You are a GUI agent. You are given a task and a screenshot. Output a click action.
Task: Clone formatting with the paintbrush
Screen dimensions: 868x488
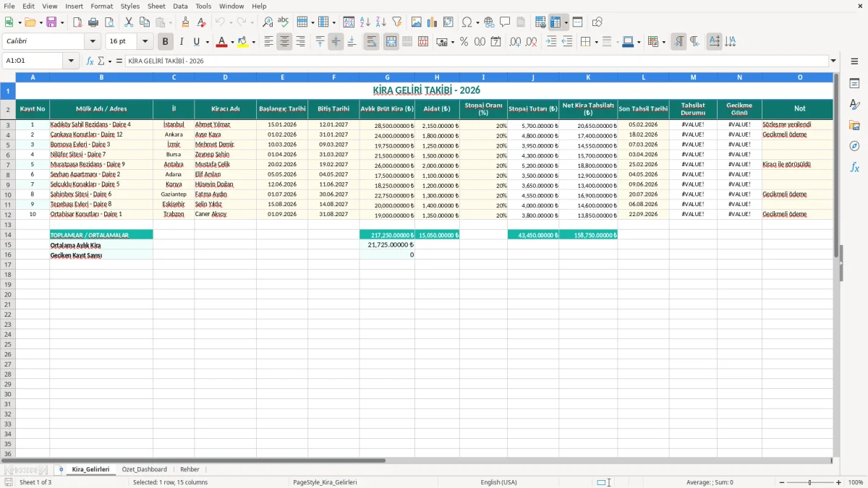(x=186, y=22)
